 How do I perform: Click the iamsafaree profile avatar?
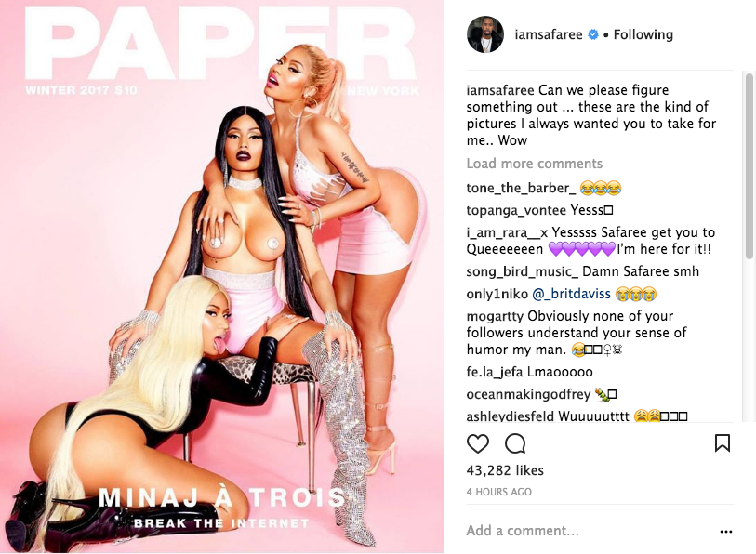pyautogui.click(x=485, y=34)
